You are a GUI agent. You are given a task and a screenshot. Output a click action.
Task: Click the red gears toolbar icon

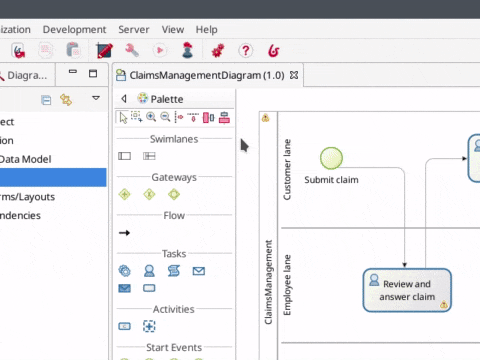[x=218, y=51]
